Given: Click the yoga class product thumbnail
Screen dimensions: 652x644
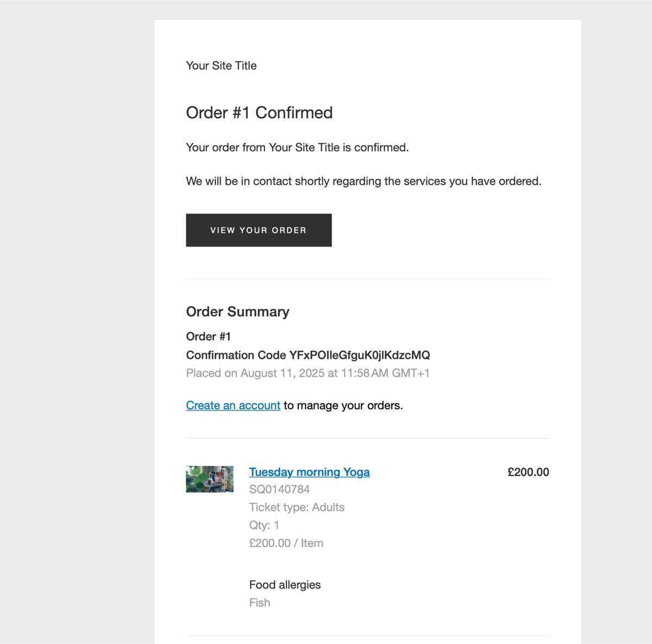Looking at the screenshot, I should click(210, 479).
